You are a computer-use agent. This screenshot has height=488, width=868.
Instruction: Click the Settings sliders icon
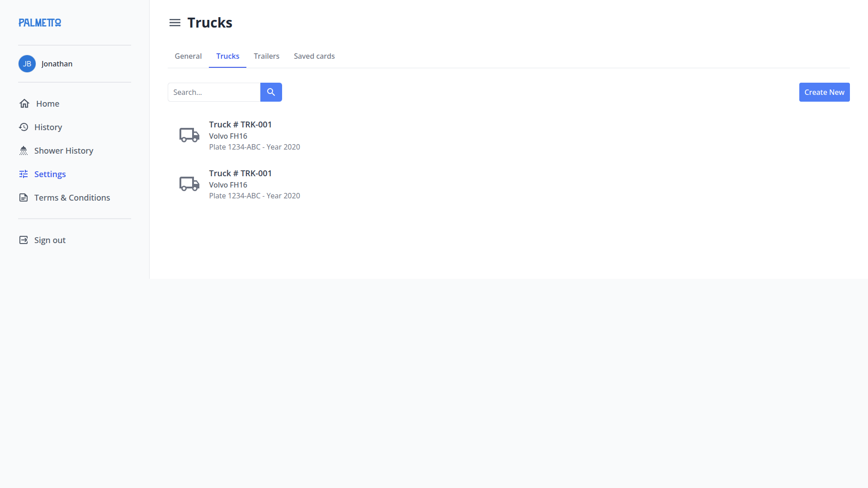[x=24, y=174]
